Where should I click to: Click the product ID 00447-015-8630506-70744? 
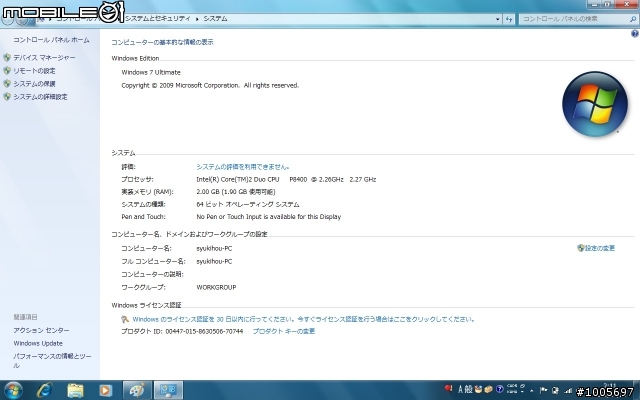[204, 331]
